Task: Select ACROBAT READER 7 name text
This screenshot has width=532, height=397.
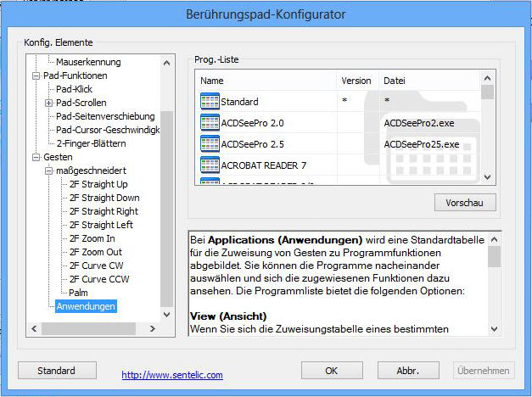Action: [264, 165]
